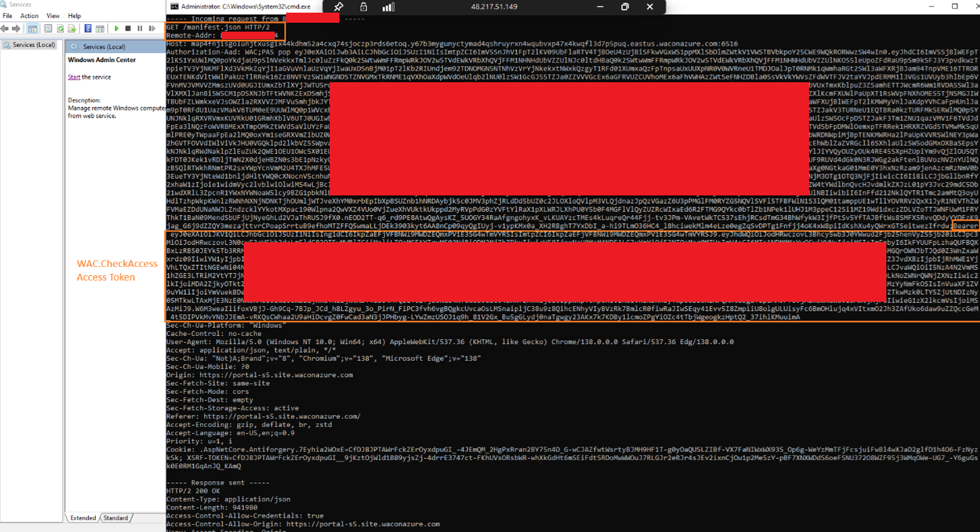
Task: Click the Export List toolbar icon
Action: pos(72,28)
